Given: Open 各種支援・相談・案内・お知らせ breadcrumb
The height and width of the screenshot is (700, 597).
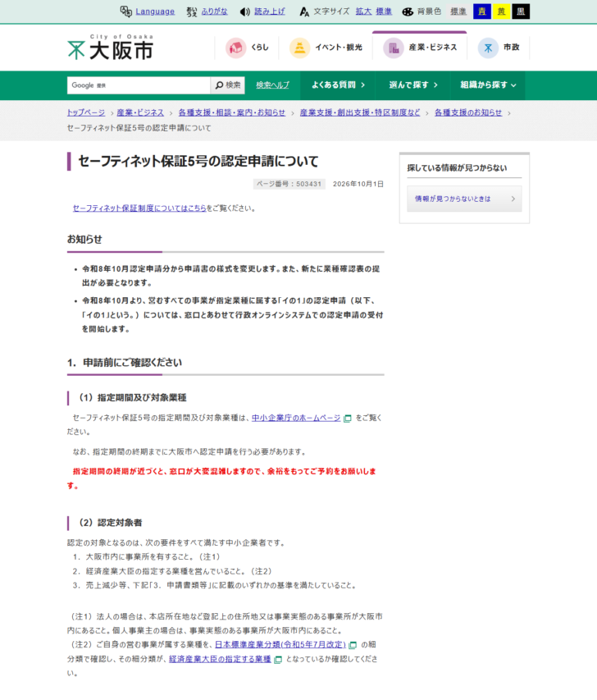Looking at the screenshot, I should click(232, 112).
